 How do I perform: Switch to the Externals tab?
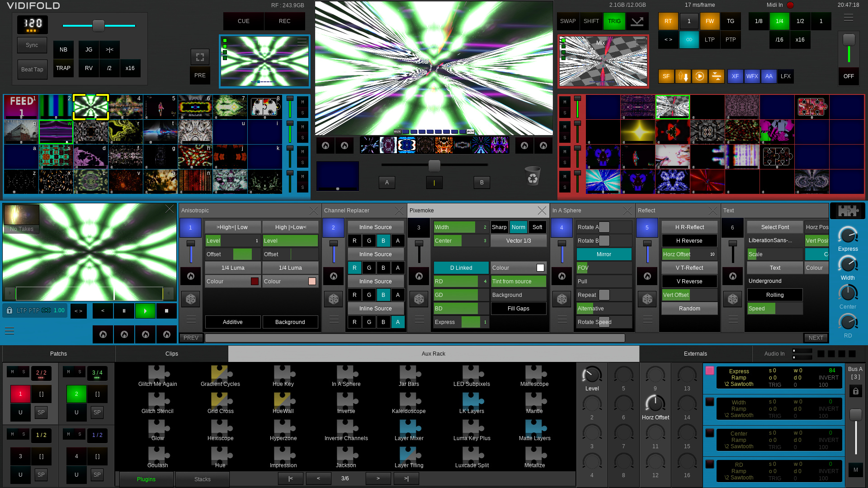coord(695,354)
